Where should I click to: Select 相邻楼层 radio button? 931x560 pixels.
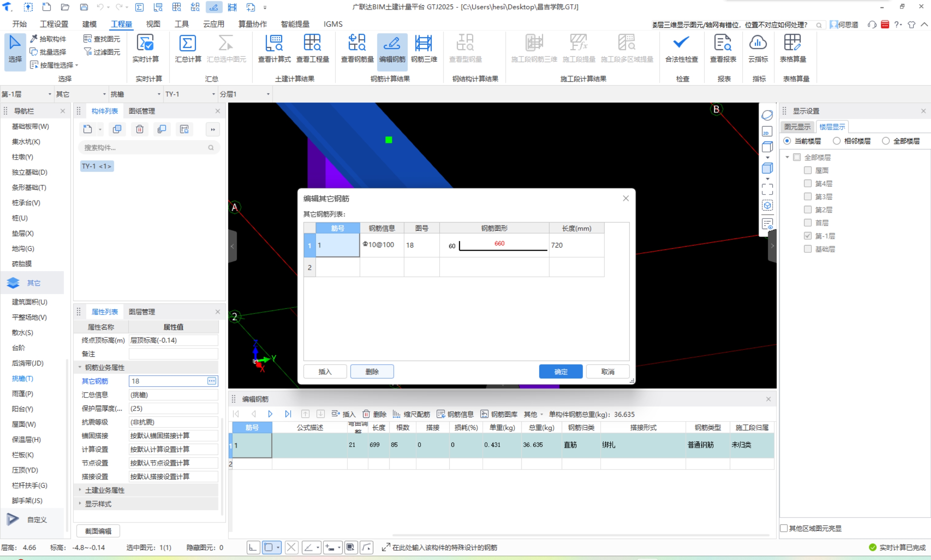[x=837, y=141]
